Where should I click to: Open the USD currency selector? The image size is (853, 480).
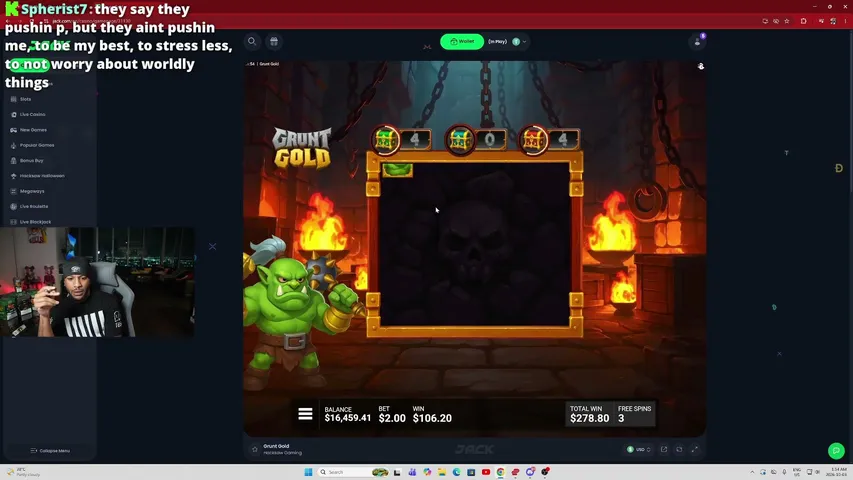tap(639, 450)
